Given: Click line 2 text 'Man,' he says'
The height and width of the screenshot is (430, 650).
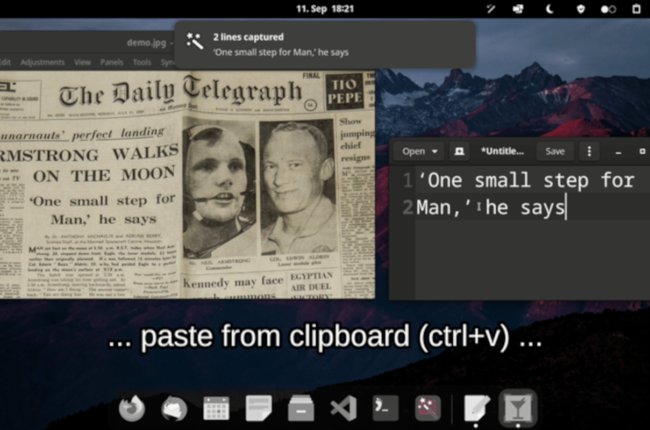Looking at the screenshot, I should click(491, 207).
